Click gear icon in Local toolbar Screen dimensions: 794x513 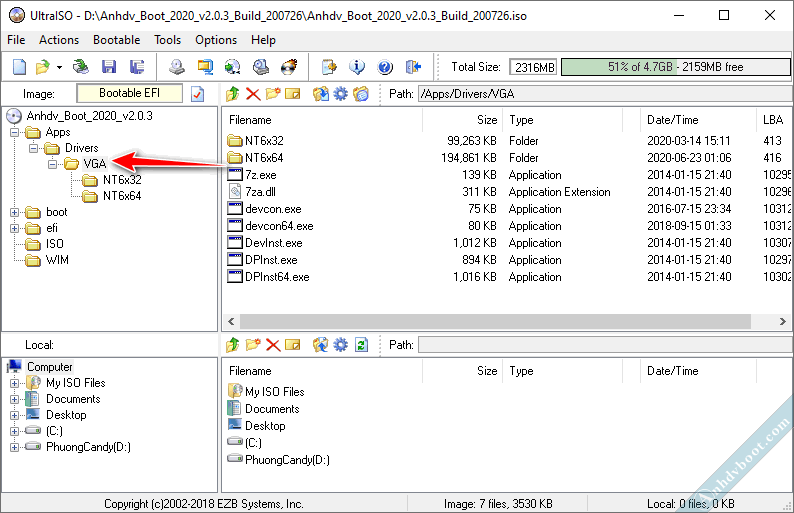tap(341, 345)
